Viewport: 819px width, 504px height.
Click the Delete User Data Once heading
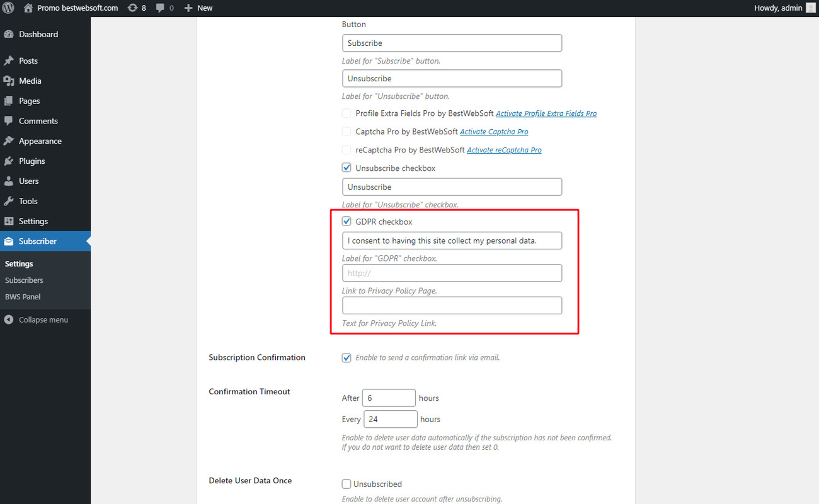click(250, 480)
